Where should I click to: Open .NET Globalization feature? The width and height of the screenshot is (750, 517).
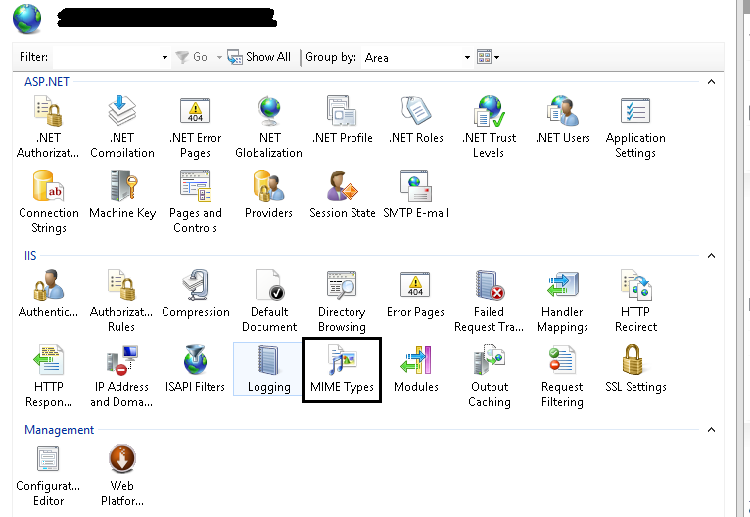point(269,127)
